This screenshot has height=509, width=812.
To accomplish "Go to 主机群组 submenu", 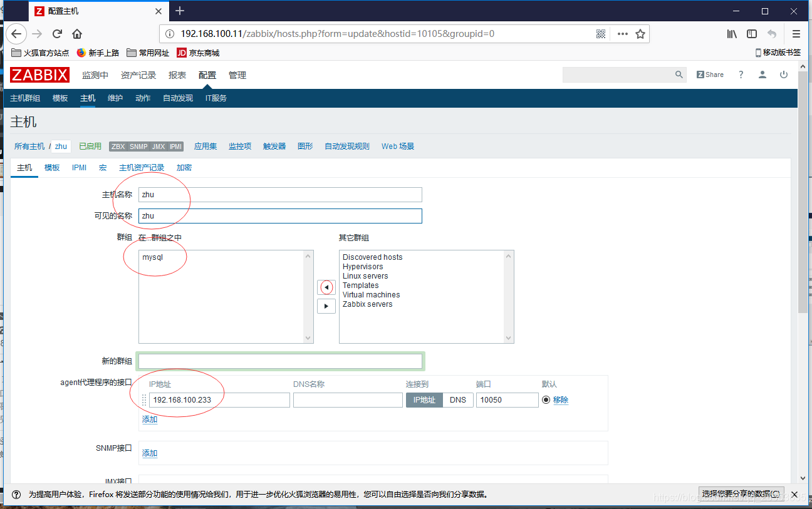I will (x=25, y=98).
